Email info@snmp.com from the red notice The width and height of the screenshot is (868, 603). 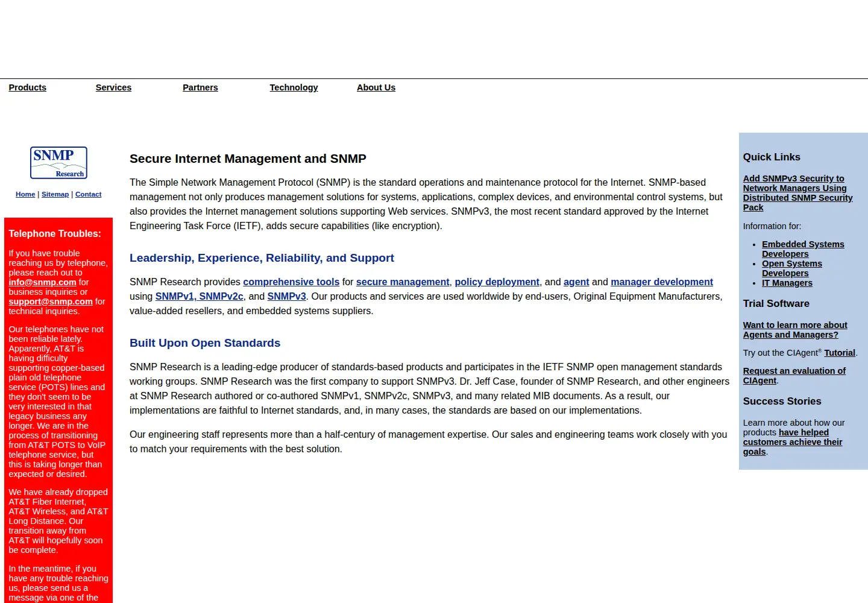coord(42,282)
